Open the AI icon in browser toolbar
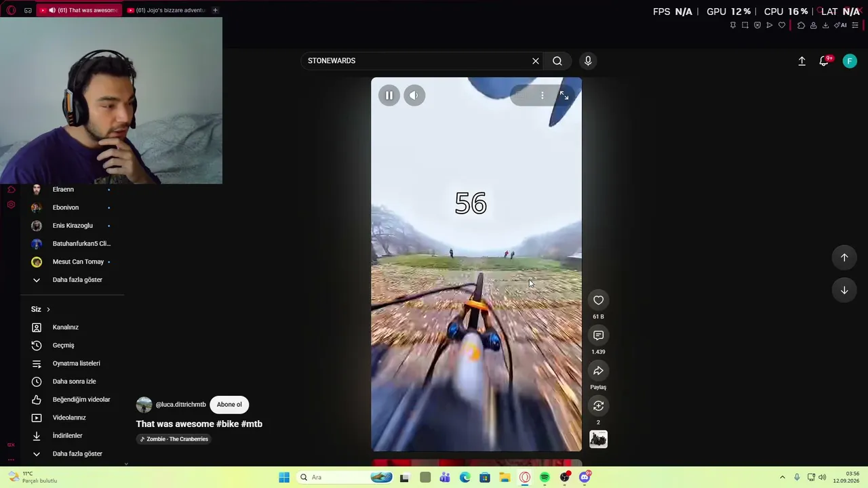Image resolution: width=868 pixels, height=488 pixels. click(840, 25)
